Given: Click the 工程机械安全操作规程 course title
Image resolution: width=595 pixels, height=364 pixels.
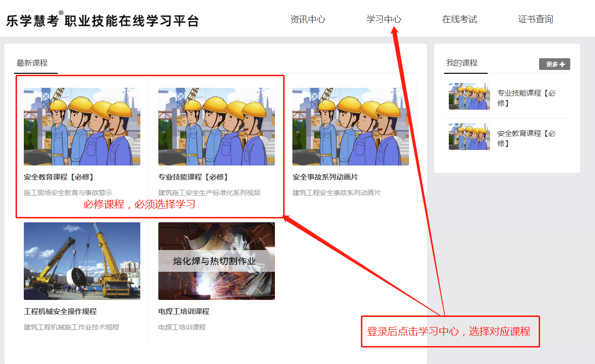Looking at the screenshot, I should tap(60, 312).
